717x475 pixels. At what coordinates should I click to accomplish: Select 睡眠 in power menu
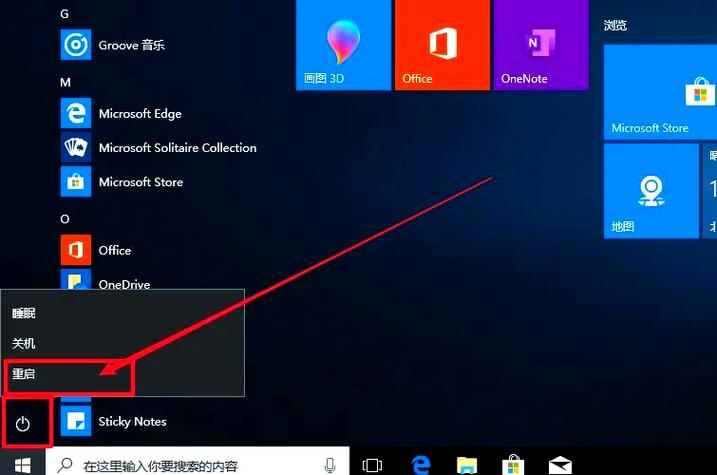[123, 313]
